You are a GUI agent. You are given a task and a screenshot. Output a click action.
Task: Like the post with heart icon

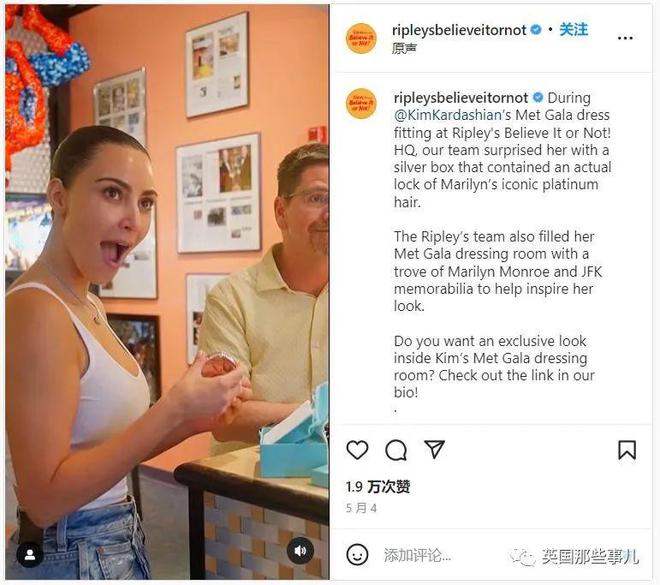click(x=357, y=450)
